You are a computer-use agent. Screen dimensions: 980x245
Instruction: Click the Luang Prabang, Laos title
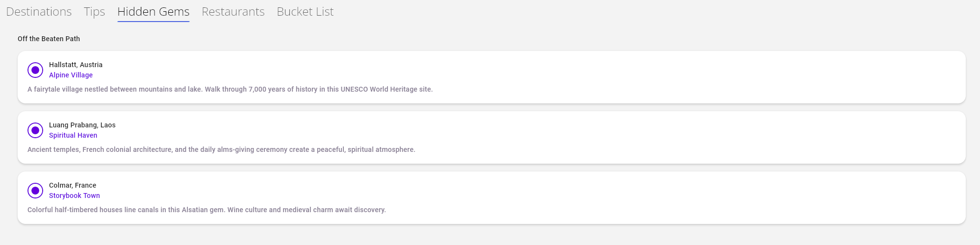(82, 125)
